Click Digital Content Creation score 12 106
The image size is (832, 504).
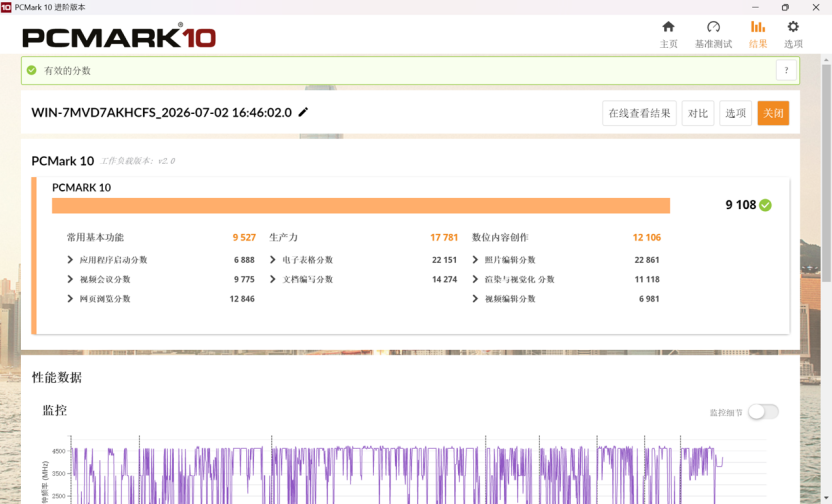tap(647, 237)
